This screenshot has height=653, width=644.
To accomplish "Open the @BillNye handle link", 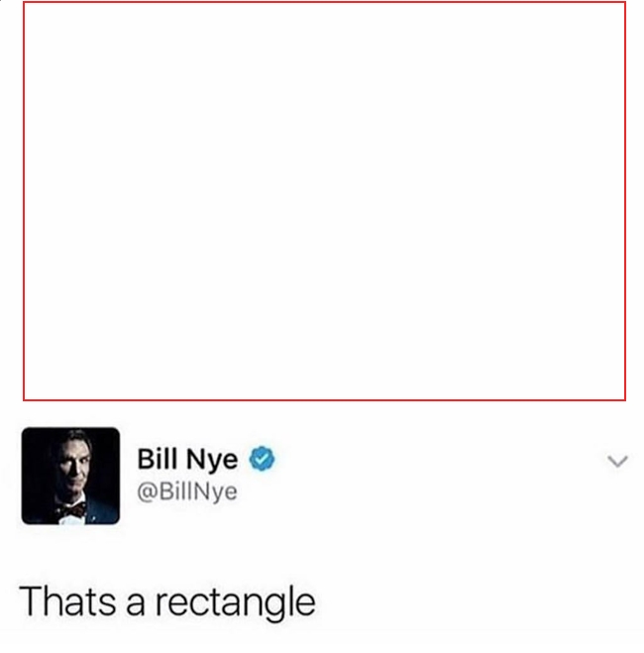I will [187, 491].
